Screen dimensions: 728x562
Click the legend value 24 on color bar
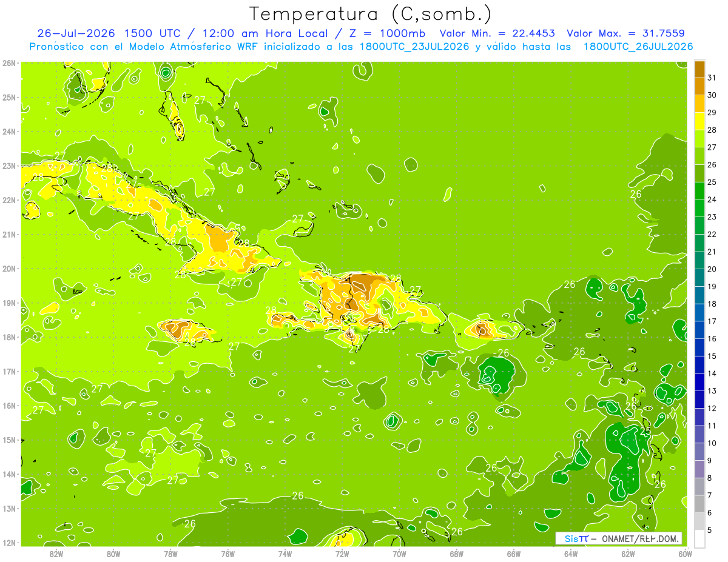pos(712,199)
